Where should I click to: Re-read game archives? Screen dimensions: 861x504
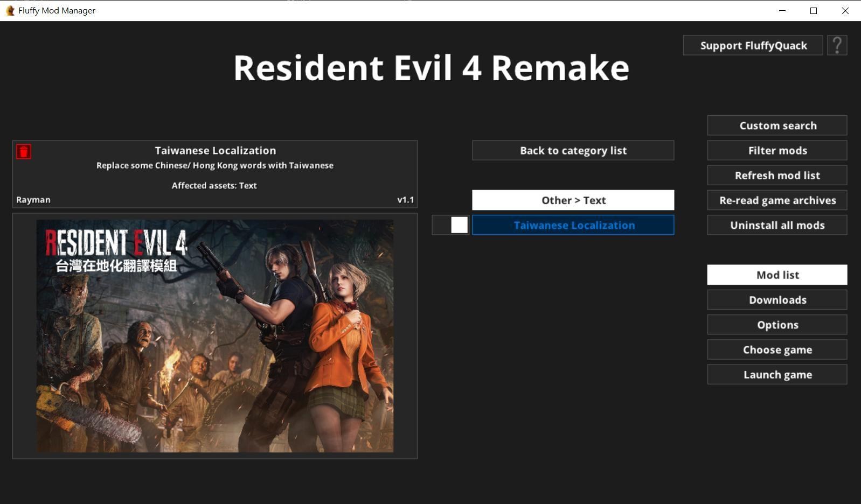coord(777,200)
